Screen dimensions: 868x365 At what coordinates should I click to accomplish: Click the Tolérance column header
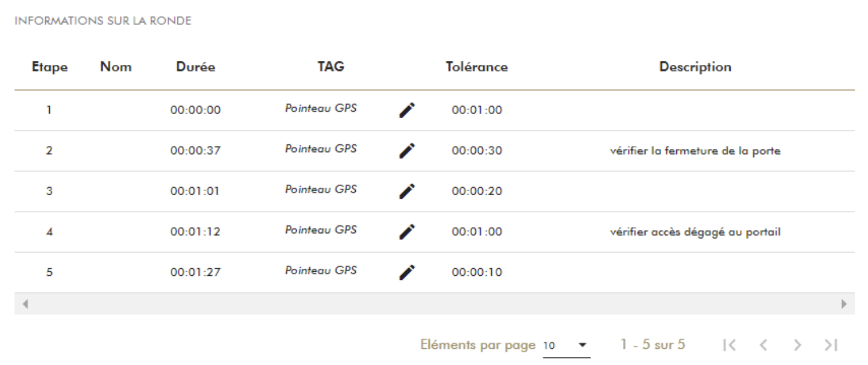click(x=476, y=67)
